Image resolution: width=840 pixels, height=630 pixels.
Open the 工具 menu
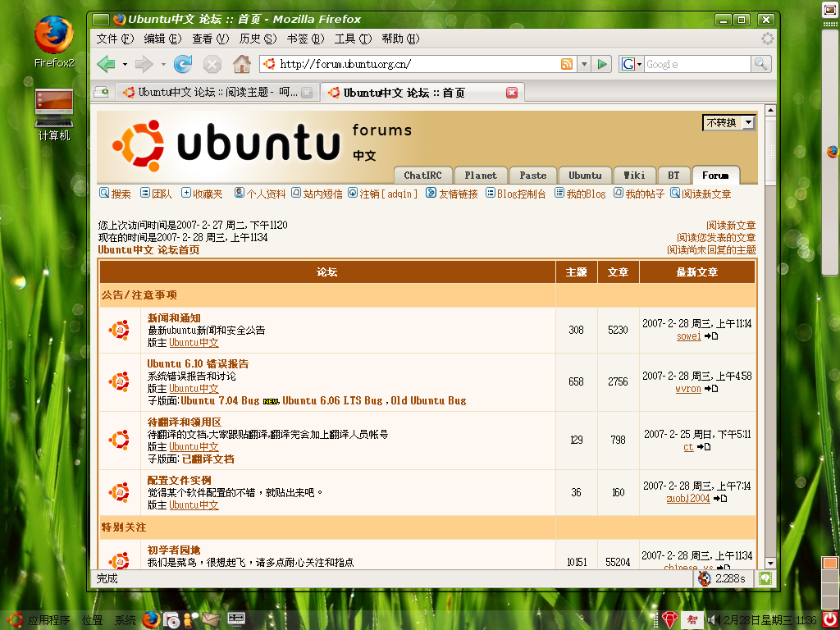353,39
